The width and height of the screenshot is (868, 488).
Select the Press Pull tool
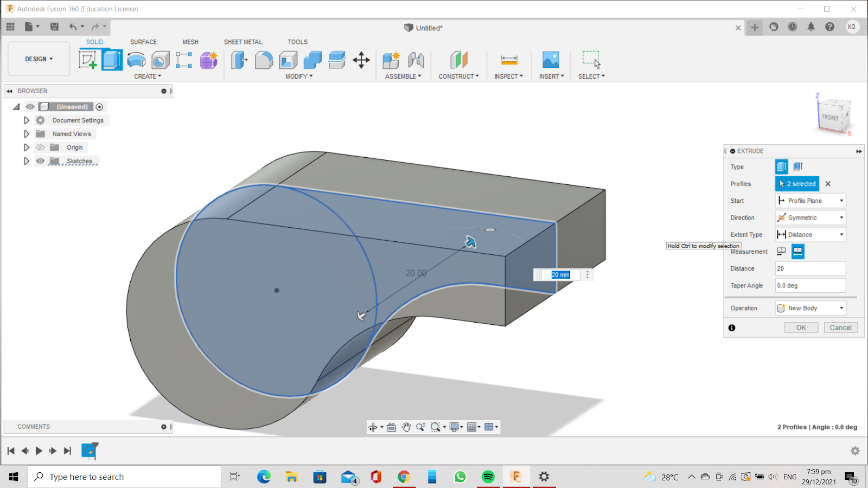click(x=239, y=60)
